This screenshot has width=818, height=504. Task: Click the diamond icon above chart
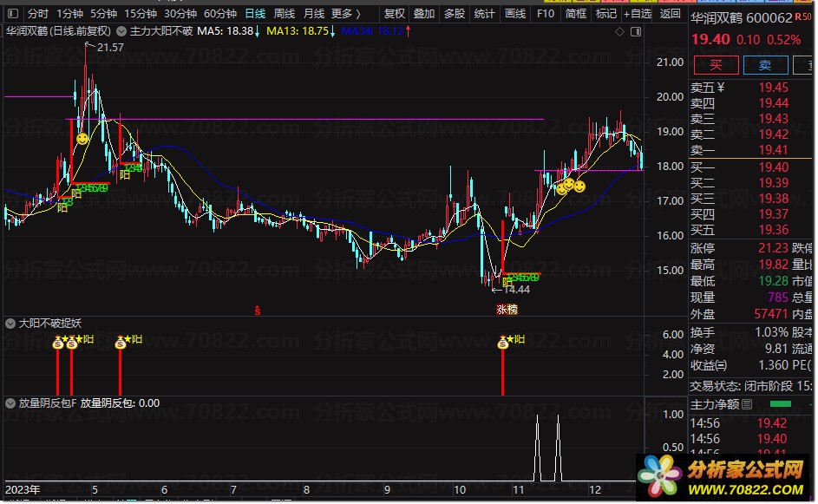tap(619, 32)
